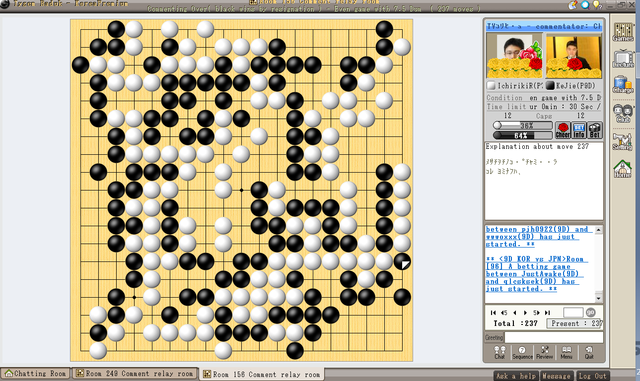640x381 pixels.
Task: Jump to the first move
Action: (x=493, y=312)
